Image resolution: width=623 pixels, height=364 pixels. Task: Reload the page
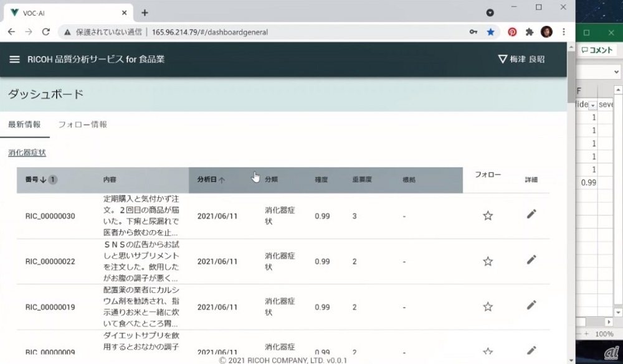click(45, 32)
